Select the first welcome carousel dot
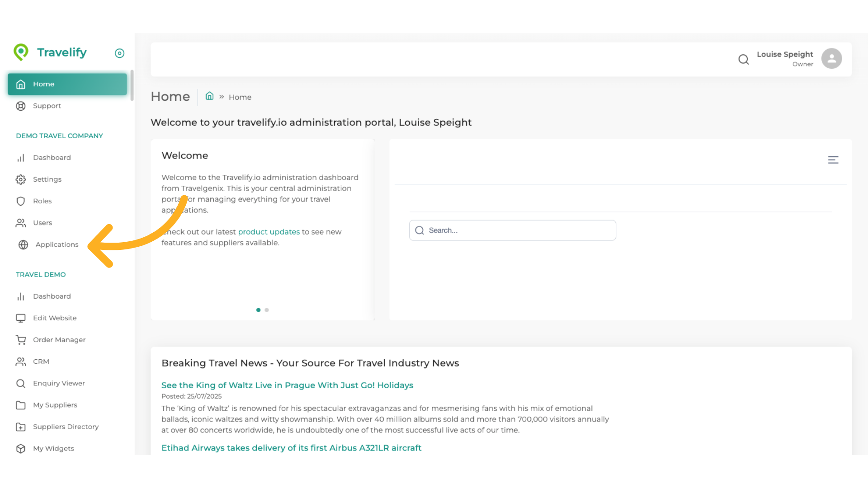 pyautogui.click(x=258, y=310)
